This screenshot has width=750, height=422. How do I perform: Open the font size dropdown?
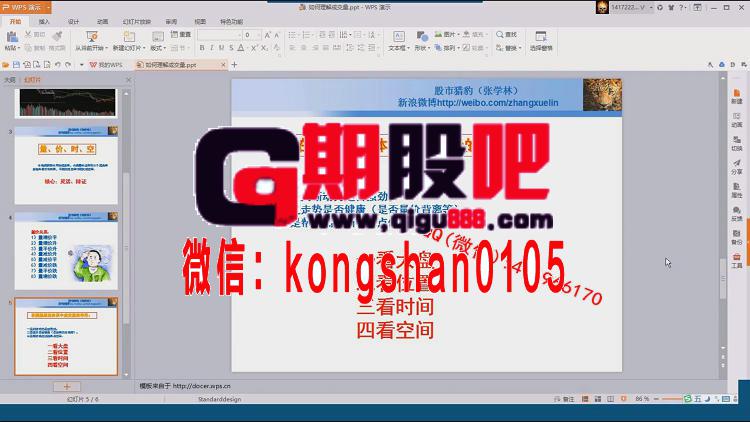259,35
